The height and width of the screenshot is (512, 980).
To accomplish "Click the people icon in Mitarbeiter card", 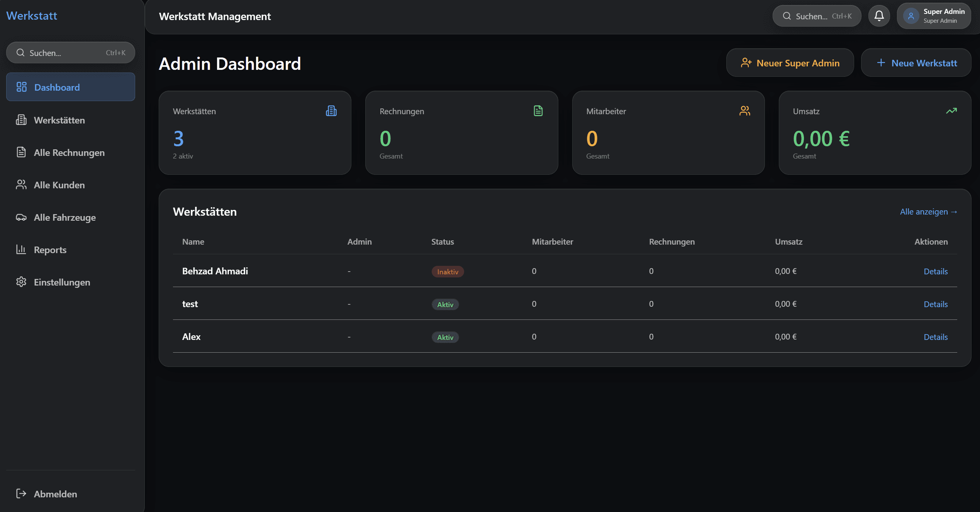I will pos(744,111).
